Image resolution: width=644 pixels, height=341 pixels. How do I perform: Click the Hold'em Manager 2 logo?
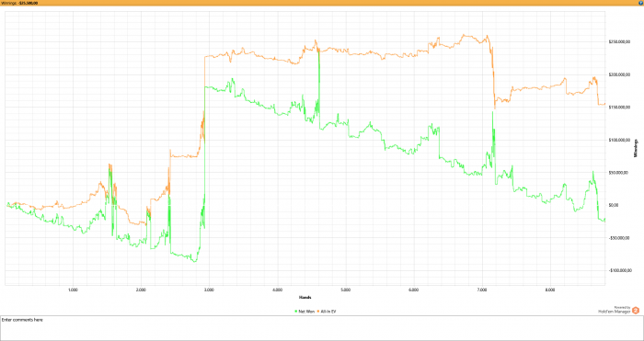636,311
